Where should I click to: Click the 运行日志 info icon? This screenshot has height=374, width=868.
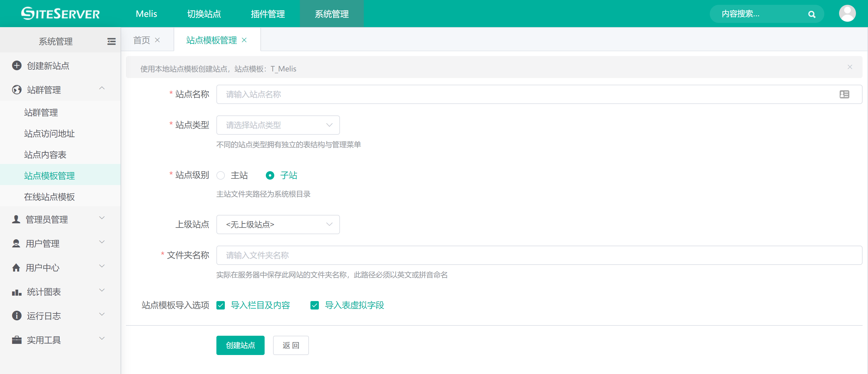17,316
